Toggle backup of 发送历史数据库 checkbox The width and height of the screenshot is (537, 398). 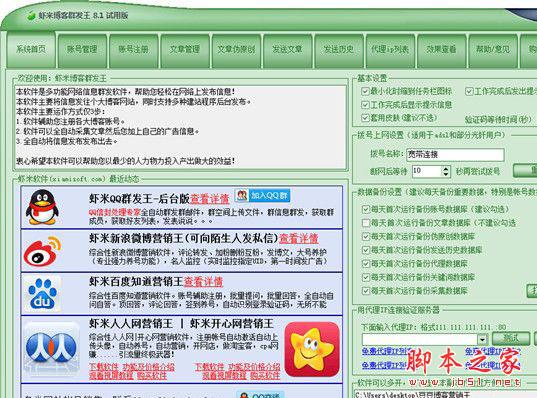point(366,250)
